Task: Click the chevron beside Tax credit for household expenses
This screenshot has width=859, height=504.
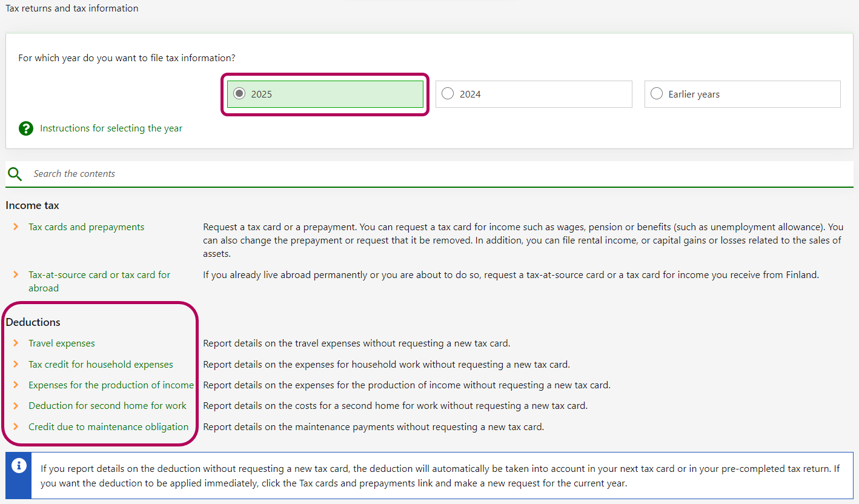Action: 16,365
